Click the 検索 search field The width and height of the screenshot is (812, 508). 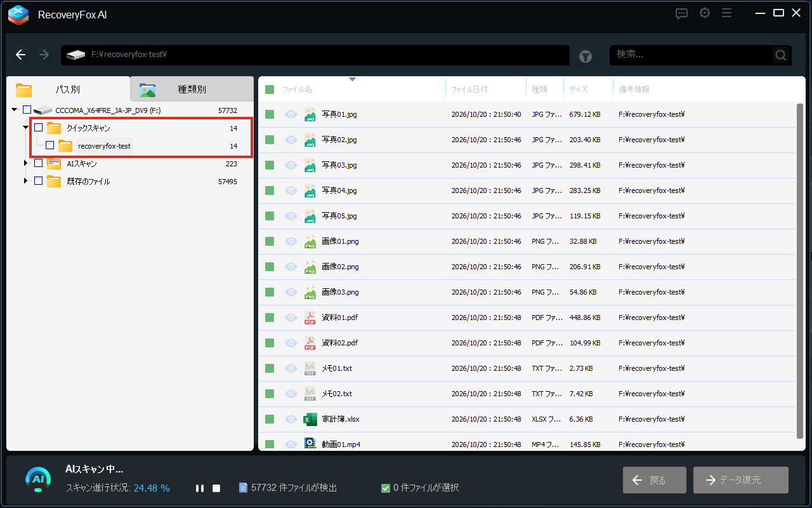700,55
